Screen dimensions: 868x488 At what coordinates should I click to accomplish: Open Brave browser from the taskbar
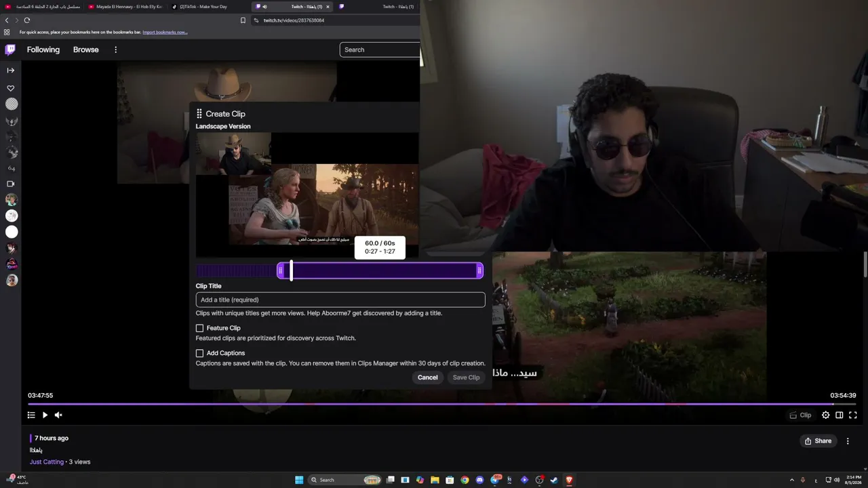tap(569, 480)
